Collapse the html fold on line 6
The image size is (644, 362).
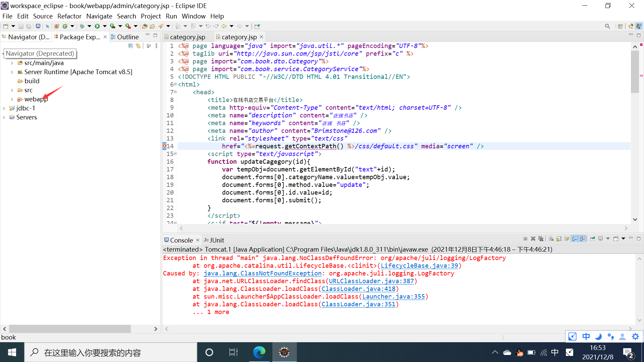tap(175, 84)
